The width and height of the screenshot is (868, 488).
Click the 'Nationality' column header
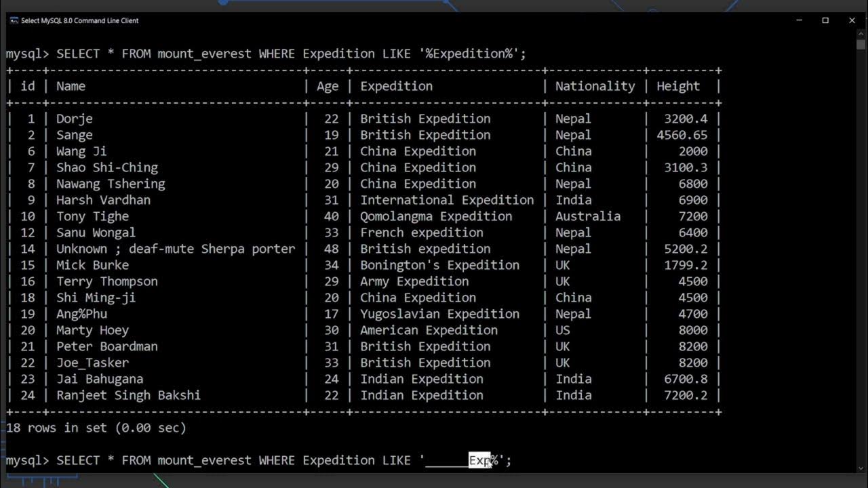click(x=595, y=86)
